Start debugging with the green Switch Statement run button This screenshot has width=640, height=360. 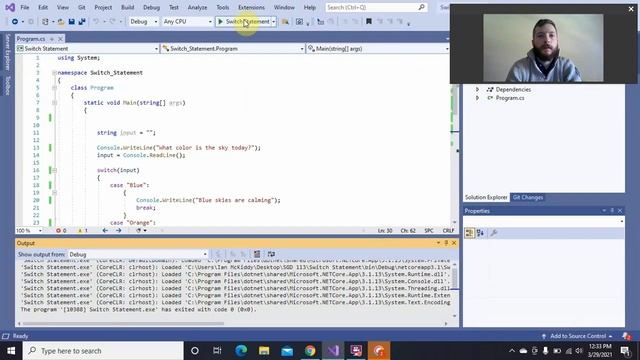coord(244,22)
